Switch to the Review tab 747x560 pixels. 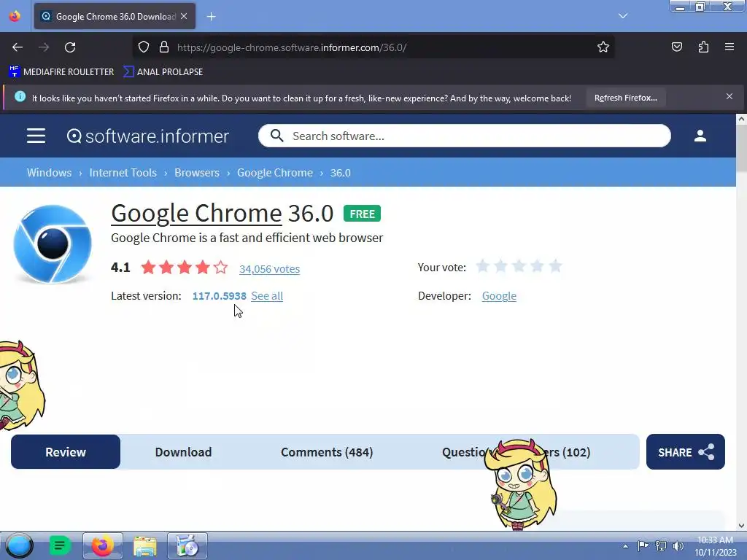pos(66,452)
